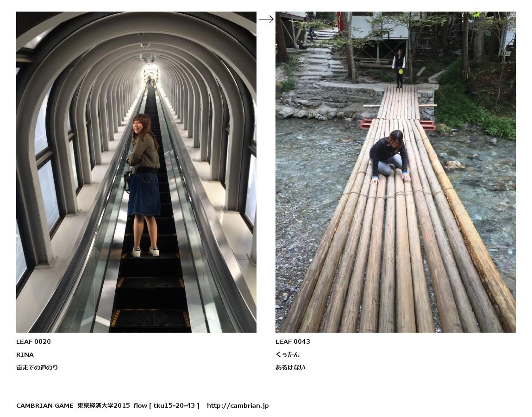Click the LEAF 0043 label

(x=293, y=341)
